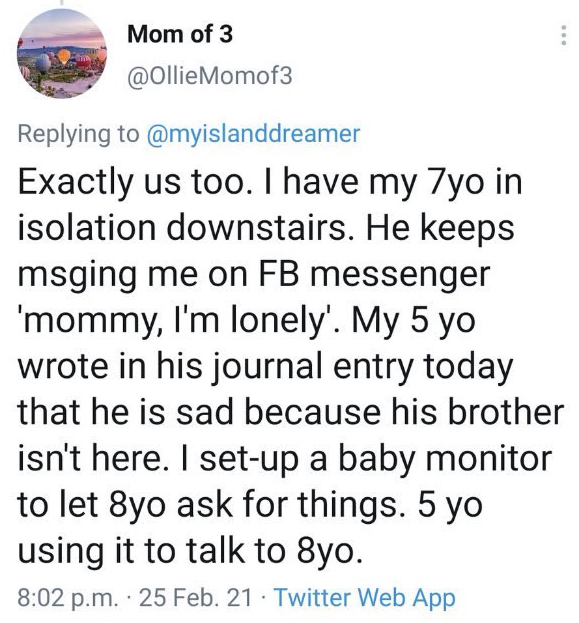This screenshot has width=579, height=623.
Task: Click 'He keeps' in the tweet text
Action: tap(440, 228)
